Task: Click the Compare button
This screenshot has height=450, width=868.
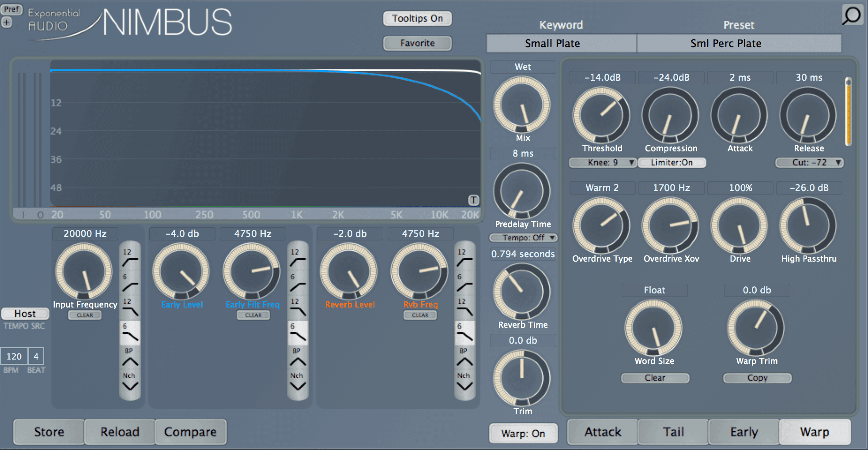Action: pyautogui.click(x=191, y=432)
